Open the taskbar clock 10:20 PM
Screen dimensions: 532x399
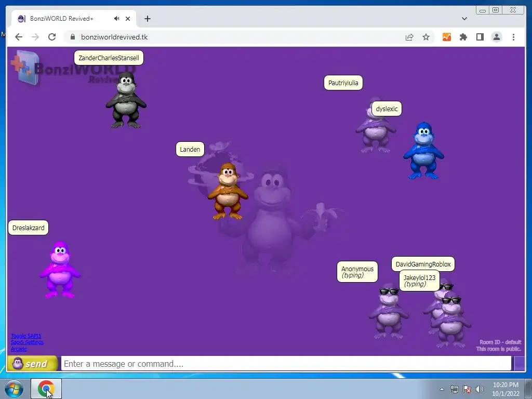[x=506, y=389]
